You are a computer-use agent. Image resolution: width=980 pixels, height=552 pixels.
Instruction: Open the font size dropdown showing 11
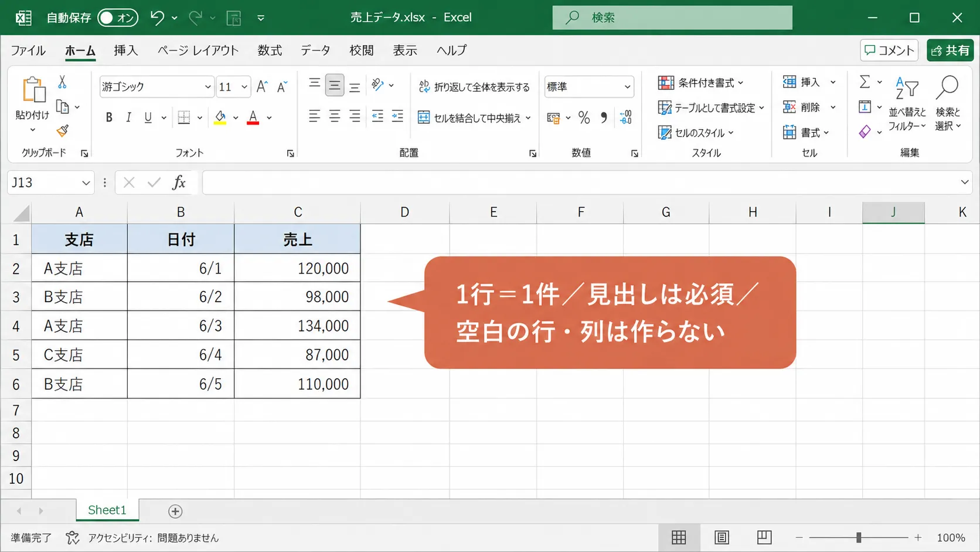[233, 87]
